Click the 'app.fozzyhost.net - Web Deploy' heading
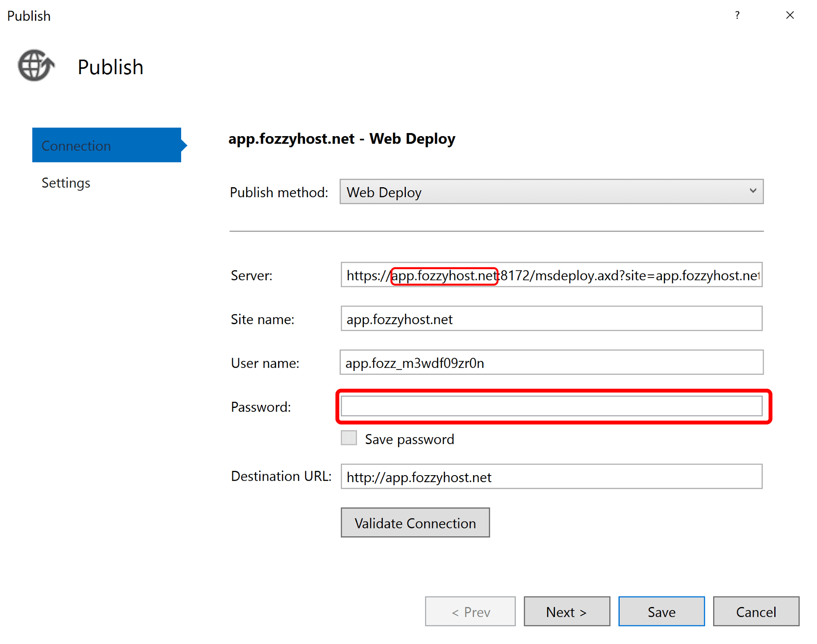The image size is (817, 644). coord(342,139)
